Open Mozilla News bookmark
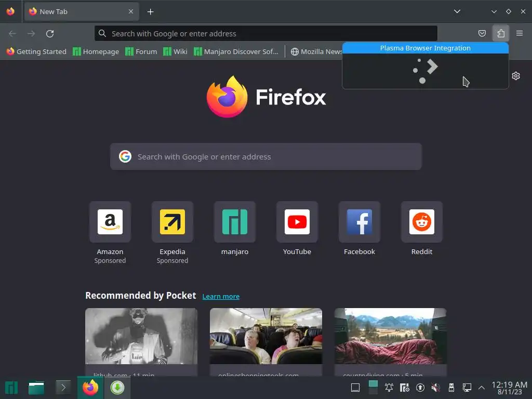Image resolution: width=532 pixels, height=399 pixels. click(316, 51)
